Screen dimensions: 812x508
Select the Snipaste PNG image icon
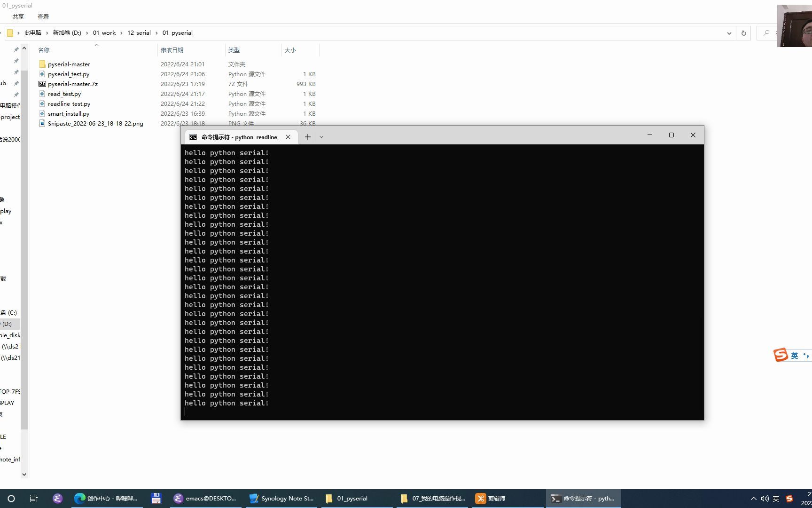click(42, 123)
